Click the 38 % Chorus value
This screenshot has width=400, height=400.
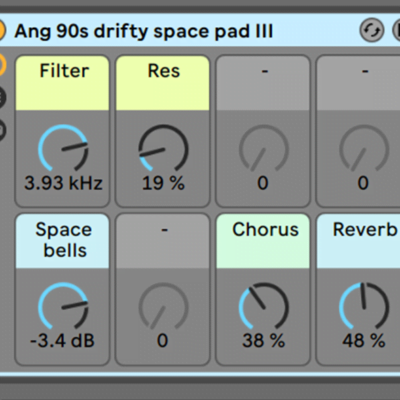[263, 341]
